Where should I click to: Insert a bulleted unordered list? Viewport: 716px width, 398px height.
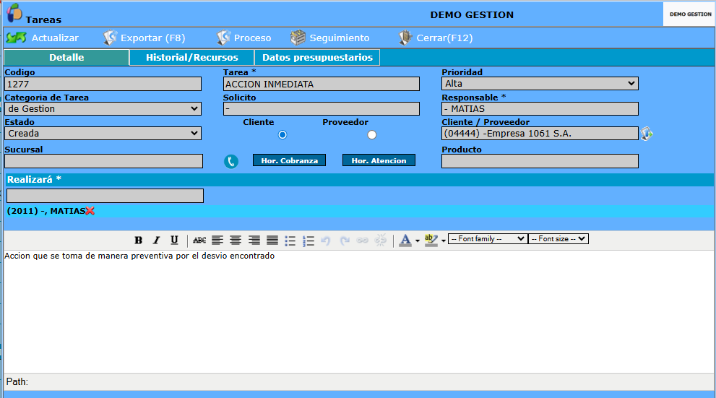click(x=290, y=241)
